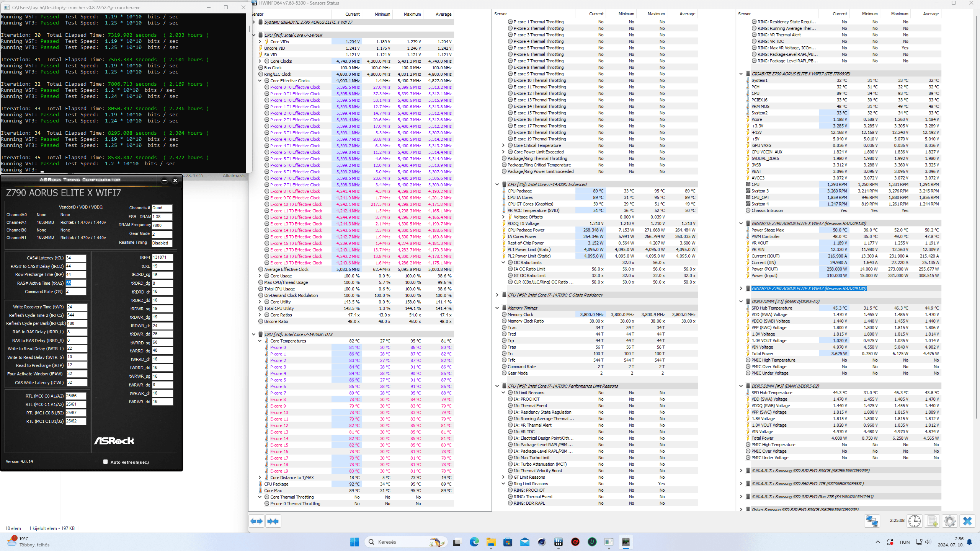Close sensors with the blue X icon

(x=967, y=521)
